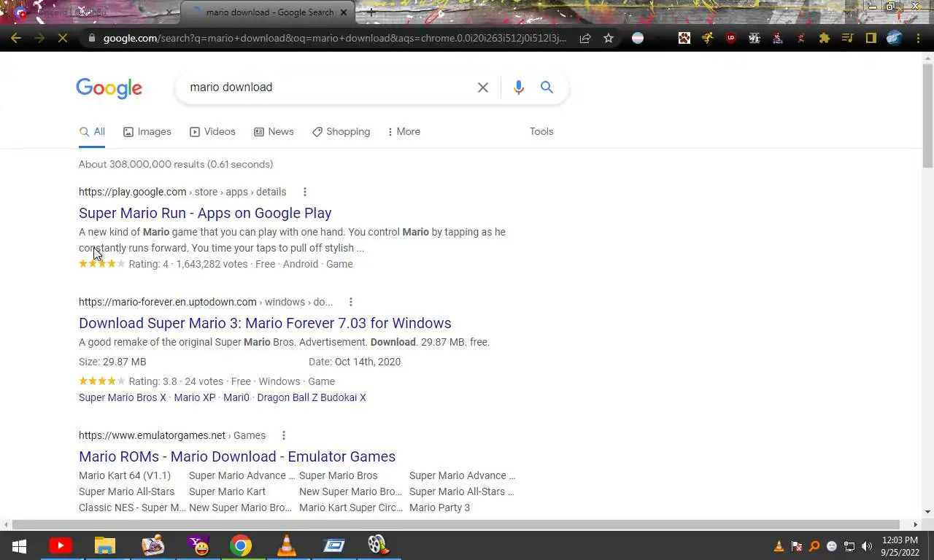Open the media control playlist icon
The height and width of the screenshot is (560, 934).
click(x=848, y=38)
